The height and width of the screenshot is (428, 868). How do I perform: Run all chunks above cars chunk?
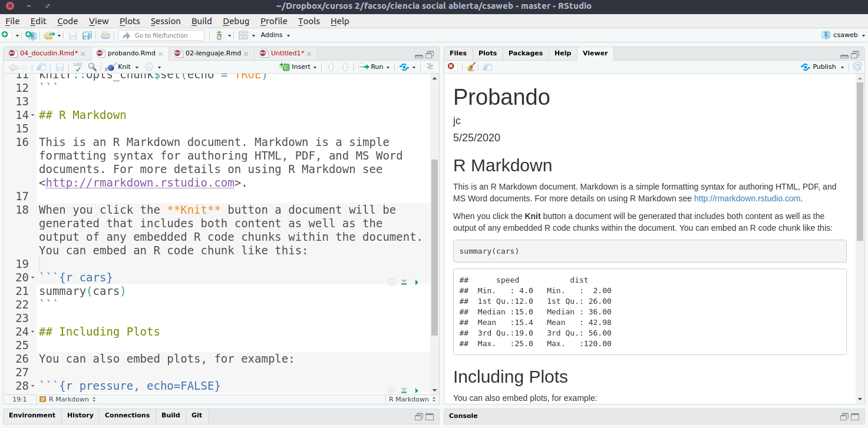pos(404,283)
